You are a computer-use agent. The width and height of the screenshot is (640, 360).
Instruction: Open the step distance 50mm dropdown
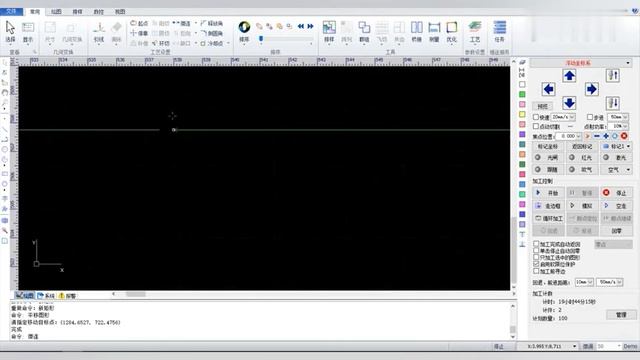[625, 117]
